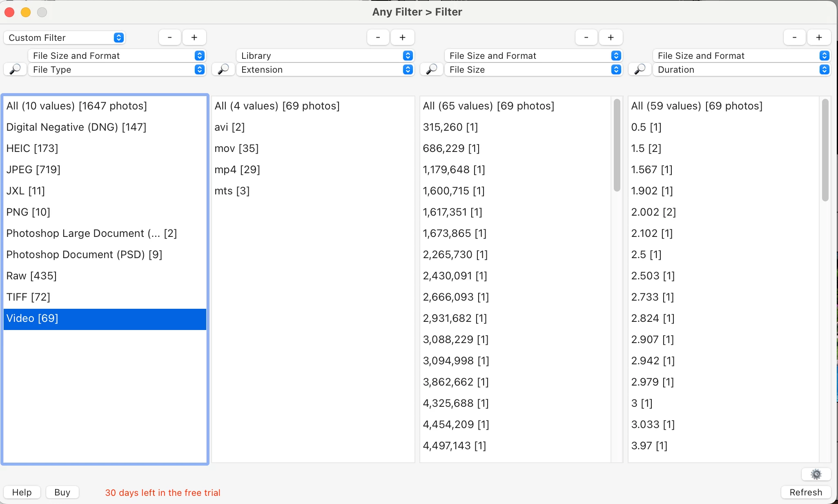Select All (10 values) [1647 photos]

105,106
